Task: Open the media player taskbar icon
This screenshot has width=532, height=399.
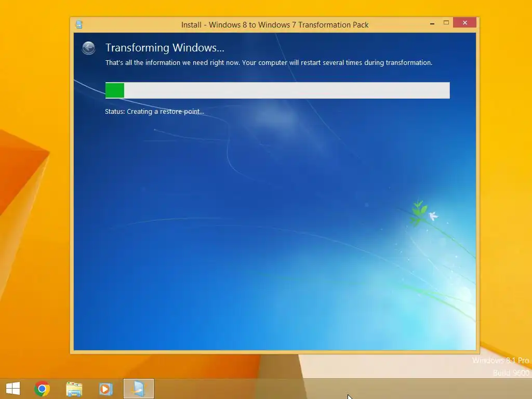Action: 105,389
